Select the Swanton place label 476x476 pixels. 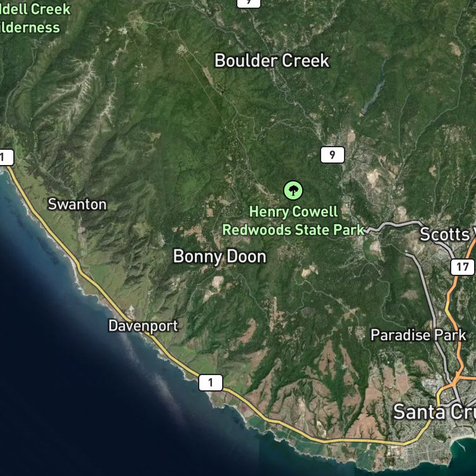click(77, 204)
